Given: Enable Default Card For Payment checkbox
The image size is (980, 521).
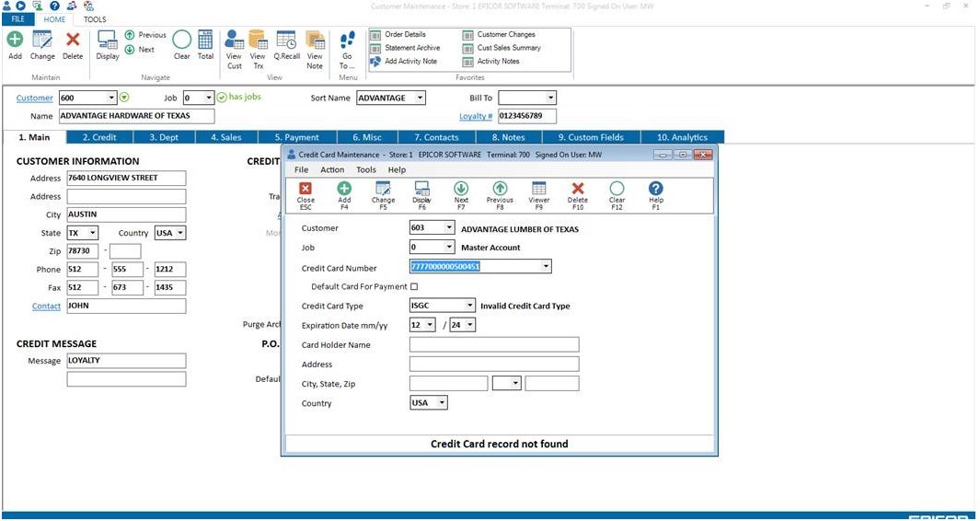Looking at the screenshot, I should point(414,287).
